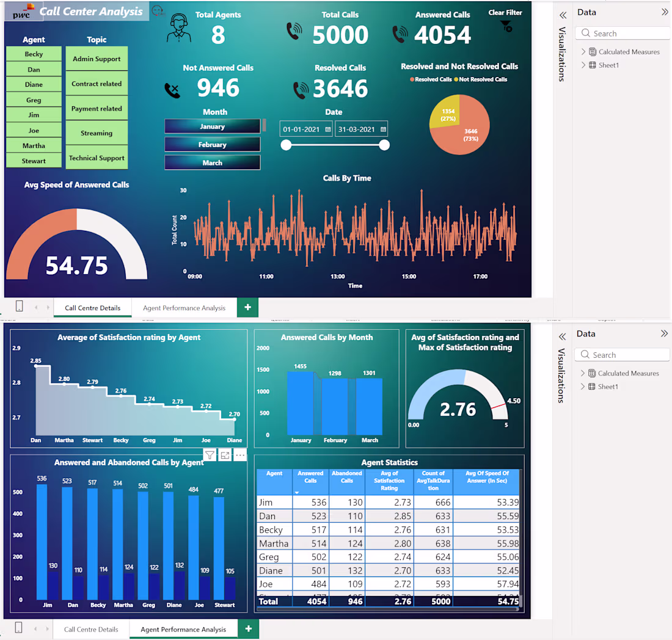Select January in the Month slicer
This screenshot has width=672, height=640.
tap(212, 126)
